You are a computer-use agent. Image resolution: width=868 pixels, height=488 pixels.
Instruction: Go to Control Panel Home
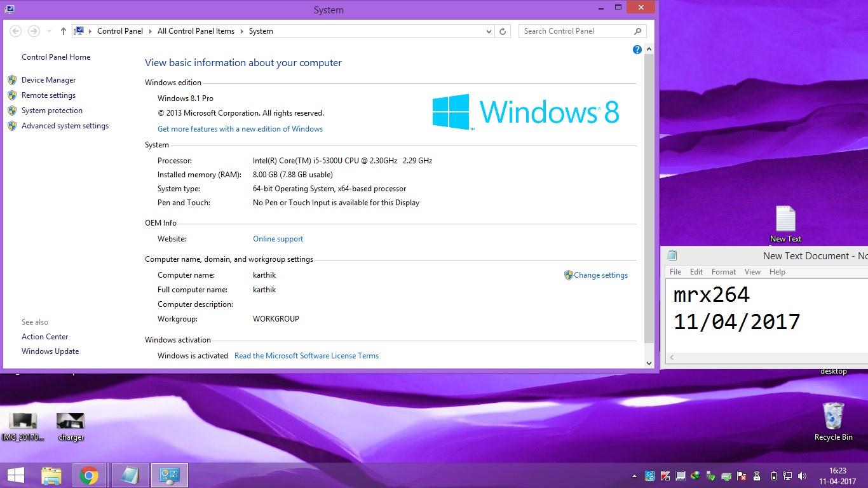click(x=56, y=57)
